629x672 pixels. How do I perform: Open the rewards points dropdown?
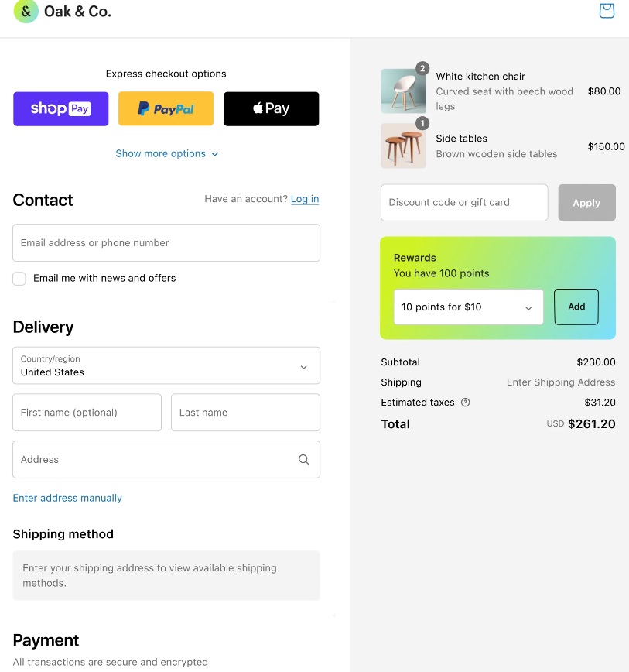pyautogui.click(x=468, y=307)
